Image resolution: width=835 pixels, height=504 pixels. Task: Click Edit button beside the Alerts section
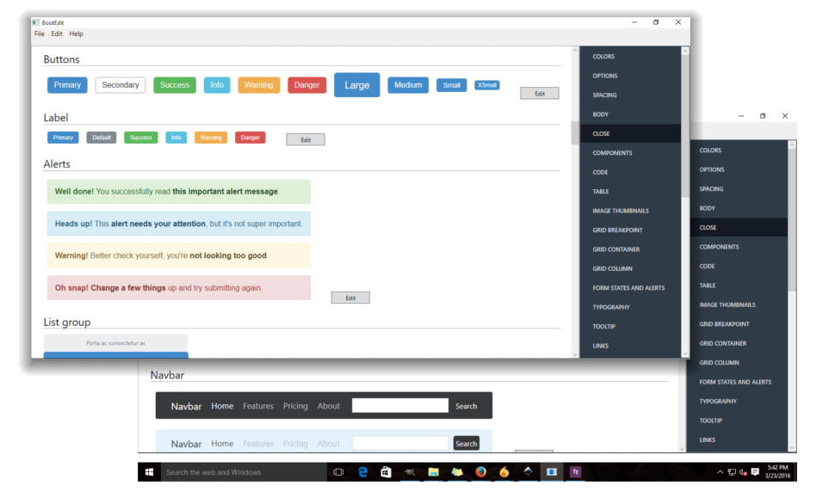coord(350,298)
